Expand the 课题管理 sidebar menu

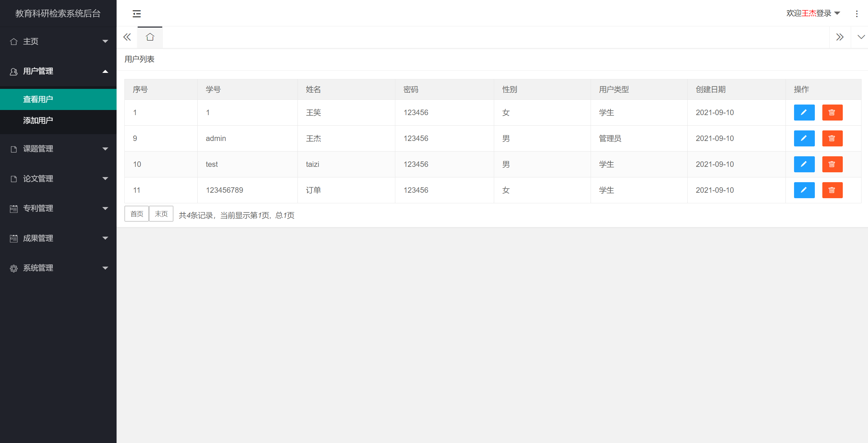pos(58,149)
